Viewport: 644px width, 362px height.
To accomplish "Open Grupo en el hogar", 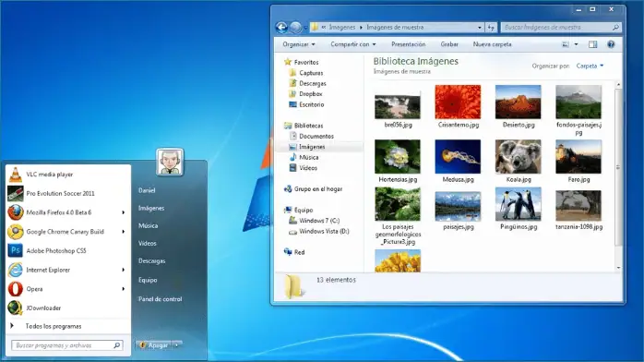I will tap(313, 189).
